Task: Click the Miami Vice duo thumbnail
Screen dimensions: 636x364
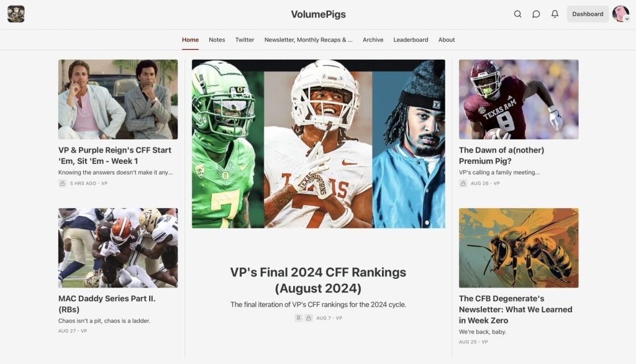Action: [x=118, y=99]
